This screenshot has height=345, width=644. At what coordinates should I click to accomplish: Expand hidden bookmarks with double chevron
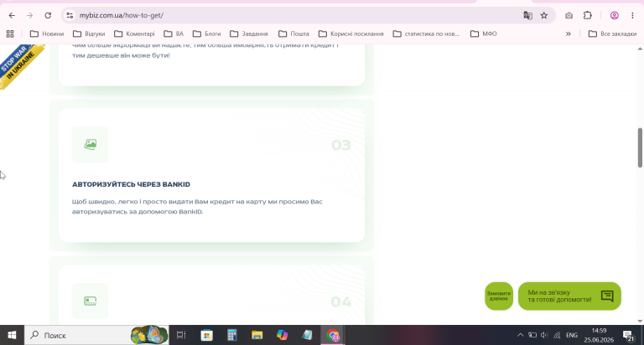(x=569, y=33)
